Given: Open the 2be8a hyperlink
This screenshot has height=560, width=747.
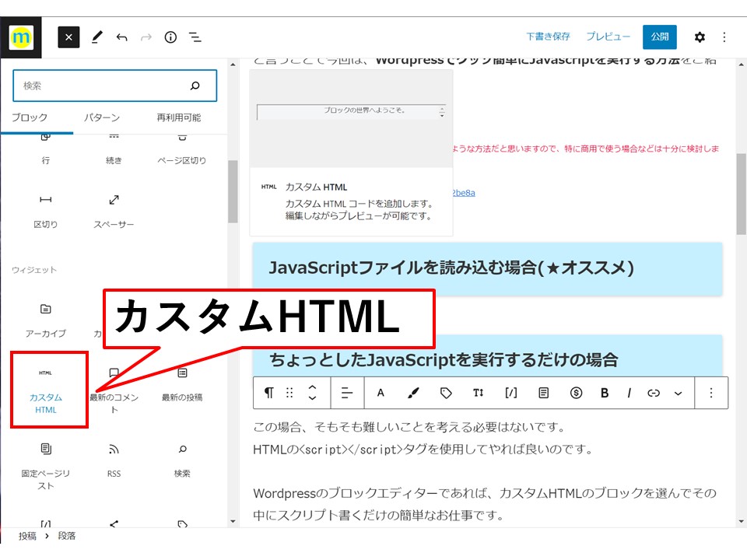Looking at the screenshot, I should click(464, 193).
